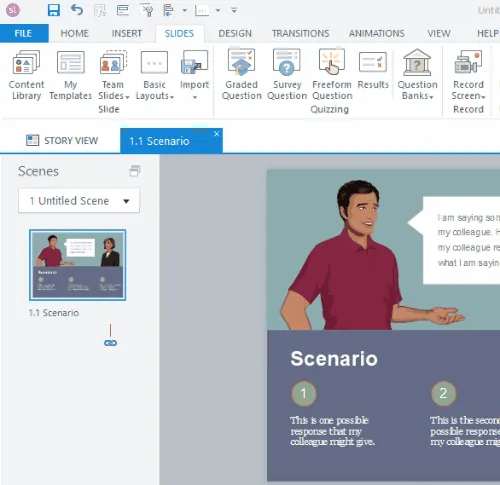Switch to STORY VIEW
The width and height of the screenshot is (500, 485).
pyautogui.click(x=62, y=140)
